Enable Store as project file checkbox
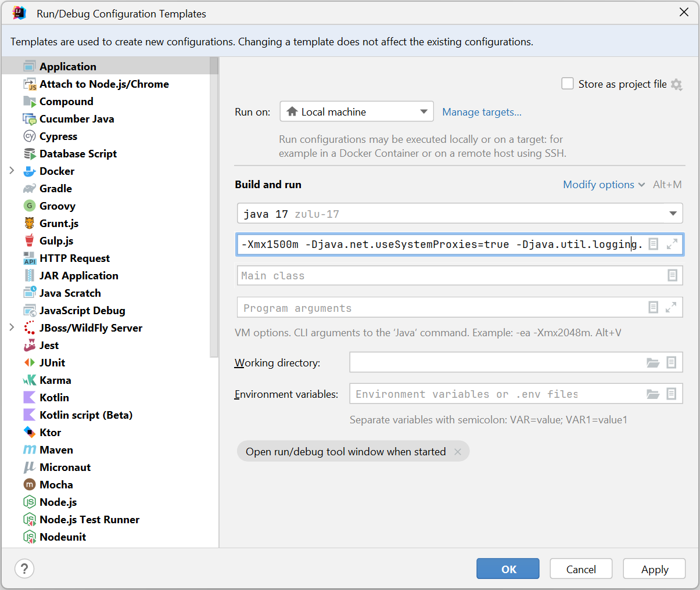 tap(568, 84)
